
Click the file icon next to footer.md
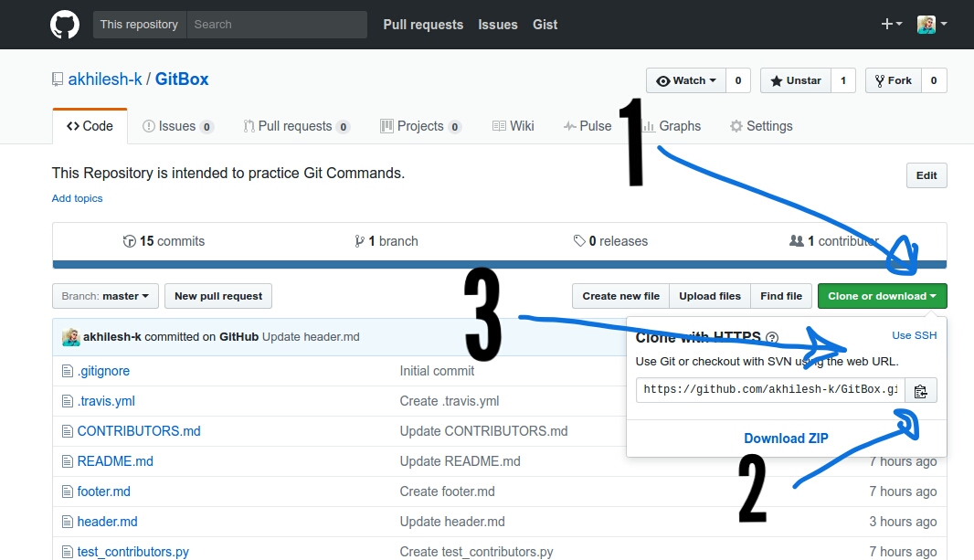point(68,491)
